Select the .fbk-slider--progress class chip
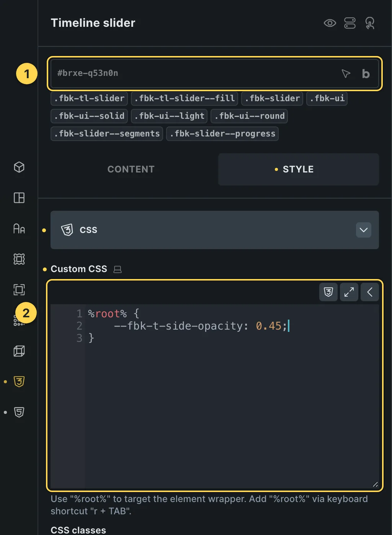392x535 pixels. [x=222, y=134]
